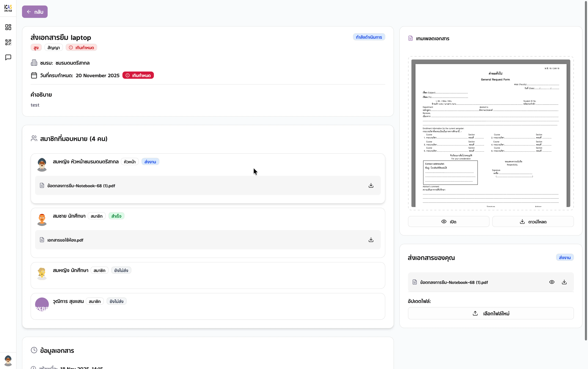Open the dashboard grid icon in sidebar
The height and width of the screenshot is (369, 588).
click(x=8, y=27)
